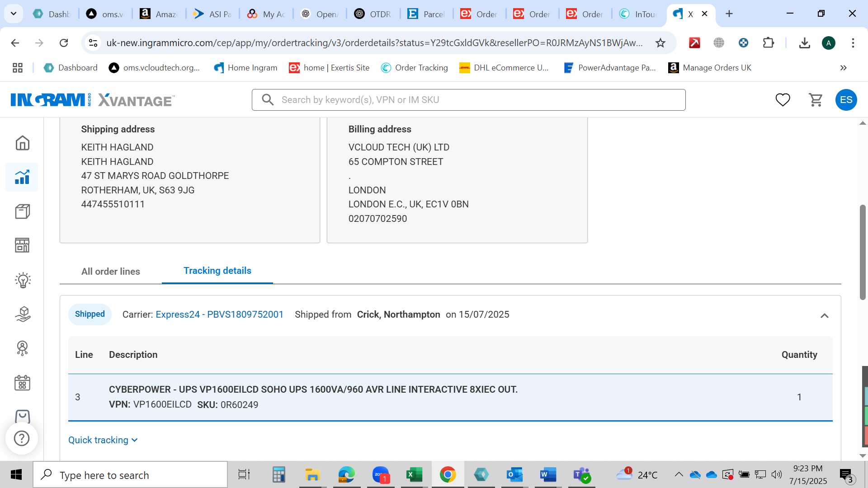Image resolution: width=868 pixels, height=488 pixels.
Task: Open the DHL eCommerce bookmark
Action: (504, 68)
